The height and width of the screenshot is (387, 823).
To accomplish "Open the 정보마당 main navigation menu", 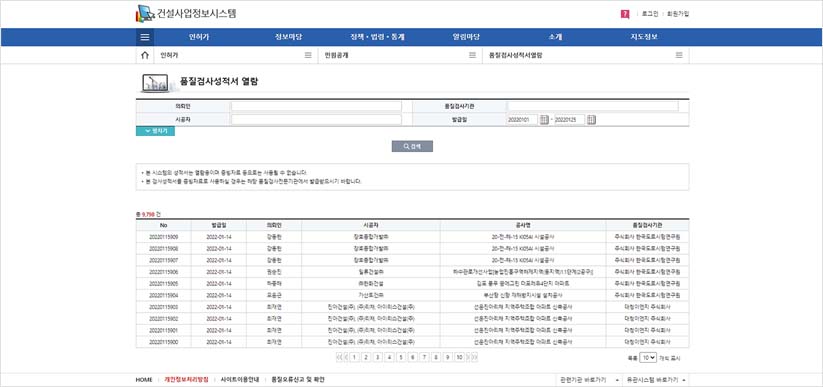I will [x=289, y=37].
